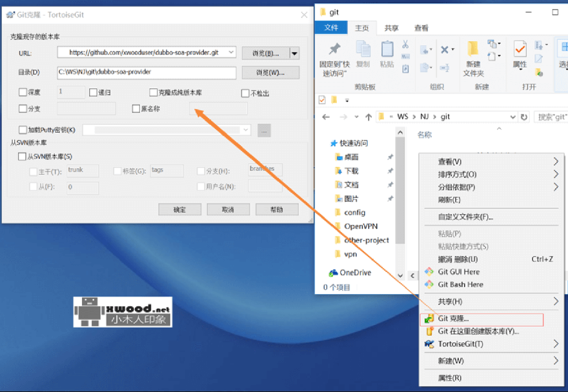Open the vpn folder in sidebar
568x392 pixels.
click(x=347, y=254)
